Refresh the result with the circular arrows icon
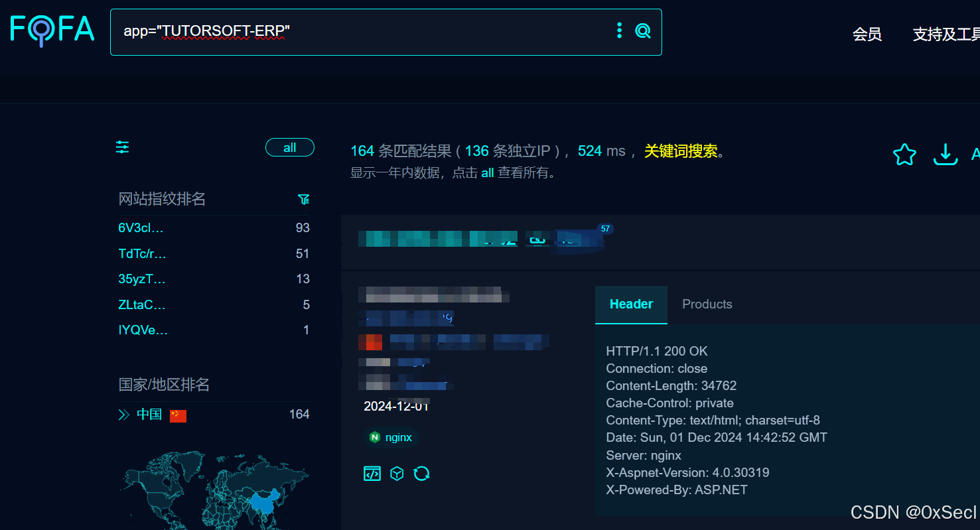Screen dimensions: 980x530 pos(422,473)
